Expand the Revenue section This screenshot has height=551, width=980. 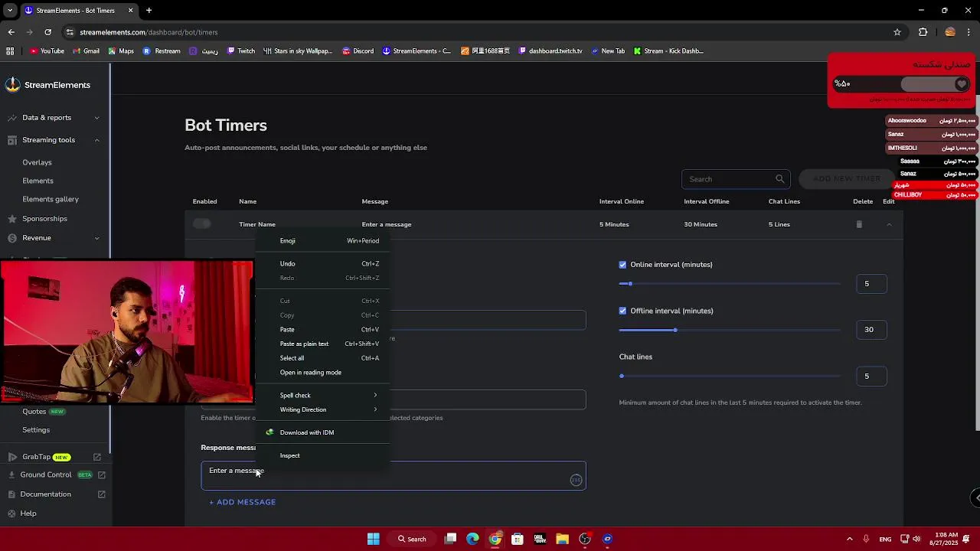coord(96,238)
